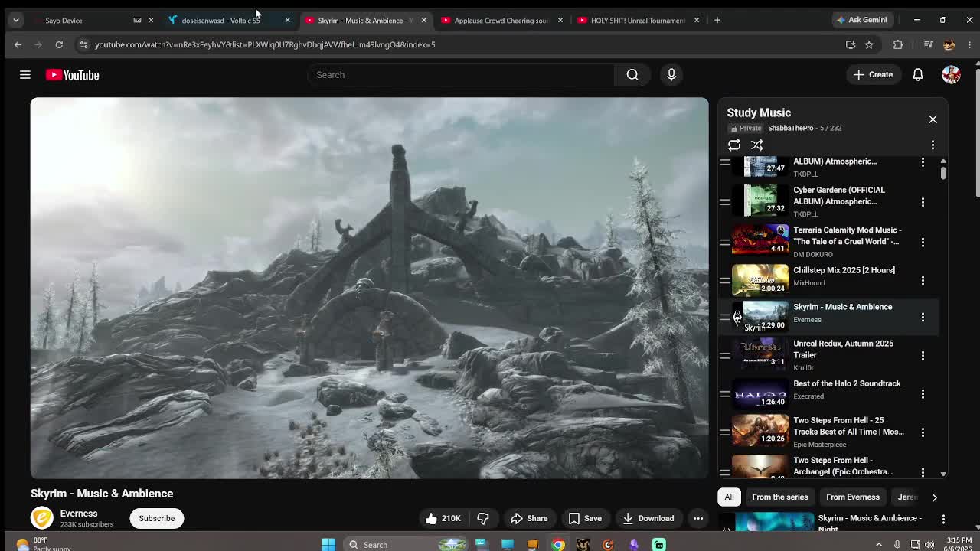Bookmark this page with the star
Viewport: 980px width, 551px height.
[x=869, y=44]
